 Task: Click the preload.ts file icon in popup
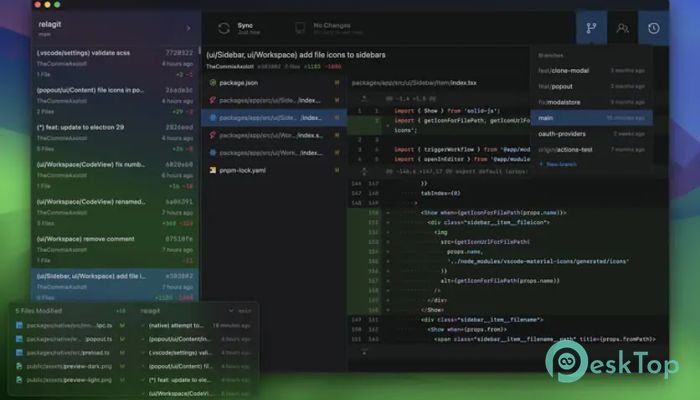pos(19,353)
